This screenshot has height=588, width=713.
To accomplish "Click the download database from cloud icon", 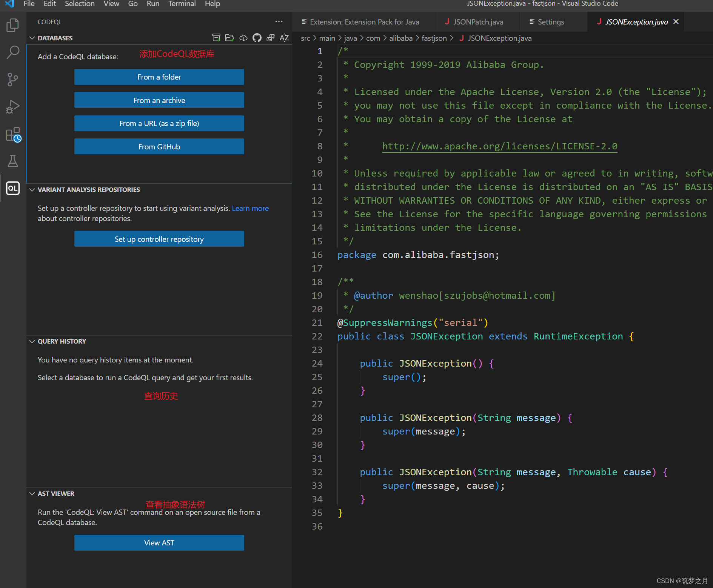I will [243, 38].
